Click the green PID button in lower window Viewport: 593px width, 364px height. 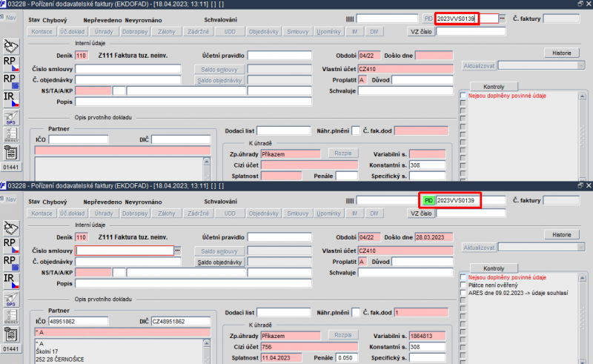pos(428,201)
